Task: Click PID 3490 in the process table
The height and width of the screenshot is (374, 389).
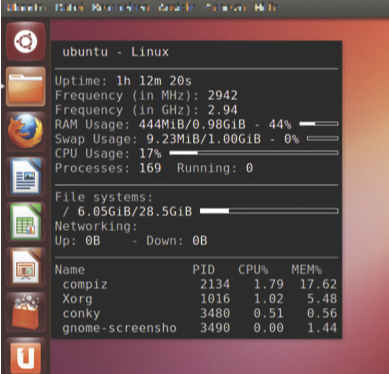Action: pos(215,328)
